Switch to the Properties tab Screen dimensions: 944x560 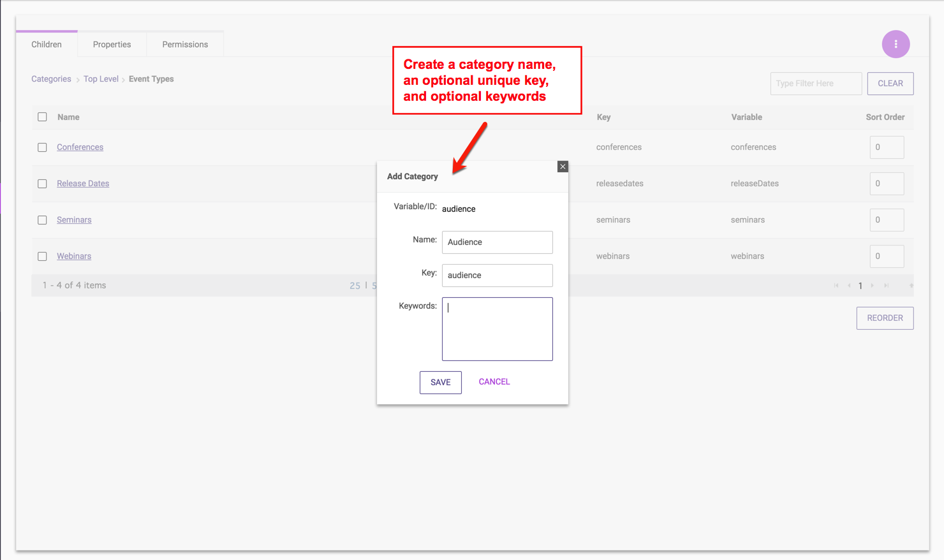[112, 45]
